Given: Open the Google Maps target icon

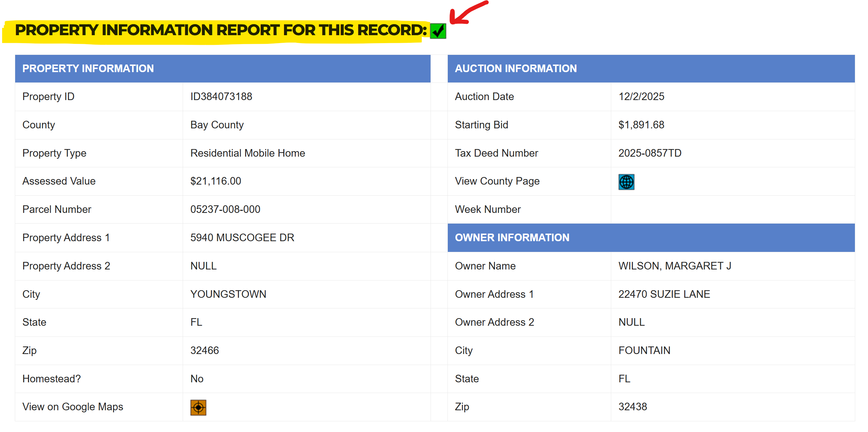Looking at the screenshot, I should point(198,408).
